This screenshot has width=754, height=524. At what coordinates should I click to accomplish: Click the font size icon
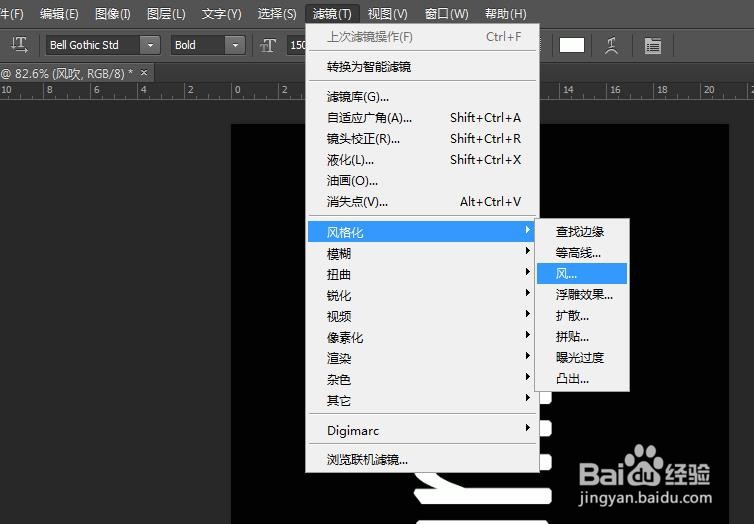pyautogui.click(x=268, y=46)
